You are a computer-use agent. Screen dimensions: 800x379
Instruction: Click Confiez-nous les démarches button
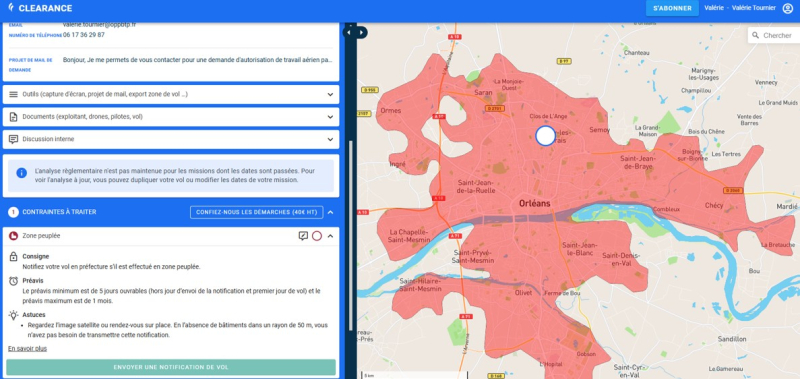click(257, 212)
